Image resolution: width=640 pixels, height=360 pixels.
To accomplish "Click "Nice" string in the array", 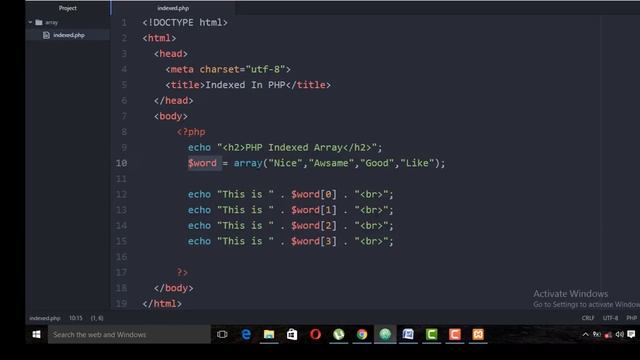I will (x=285, y=163).
